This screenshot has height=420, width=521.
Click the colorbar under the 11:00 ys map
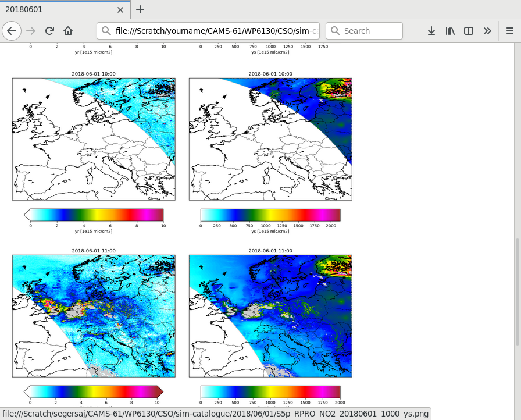click(270, 391)
